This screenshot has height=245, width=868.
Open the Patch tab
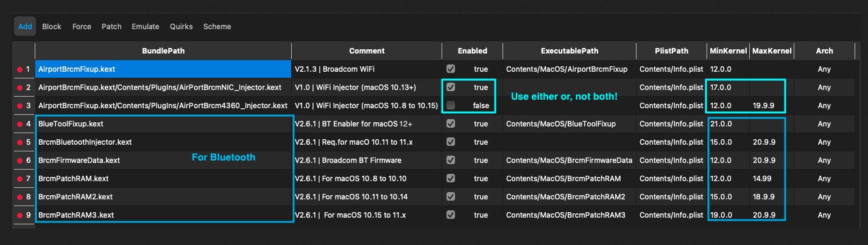111,27
